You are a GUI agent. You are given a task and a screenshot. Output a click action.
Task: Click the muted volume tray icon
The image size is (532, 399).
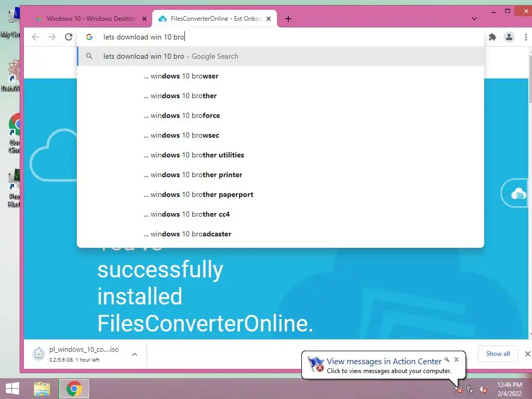(483, 389)
